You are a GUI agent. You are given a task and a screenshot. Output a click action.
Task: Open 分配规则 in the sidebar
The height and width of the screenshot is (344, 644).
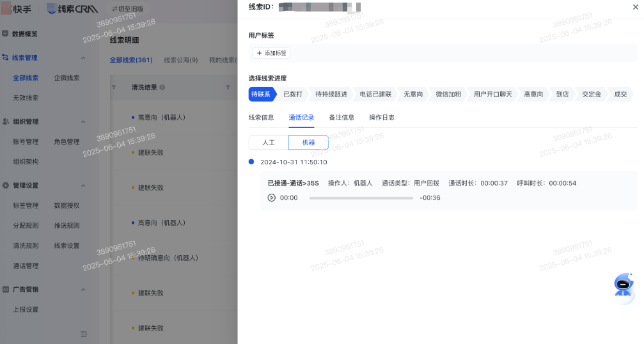[26, 226]
